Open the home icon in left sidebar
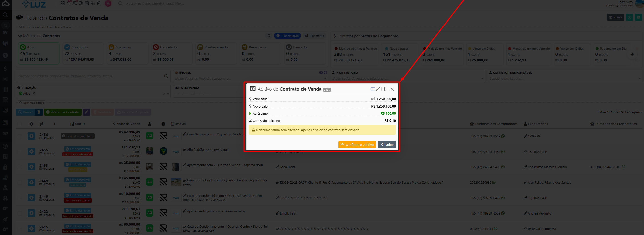 coord(5,32)
